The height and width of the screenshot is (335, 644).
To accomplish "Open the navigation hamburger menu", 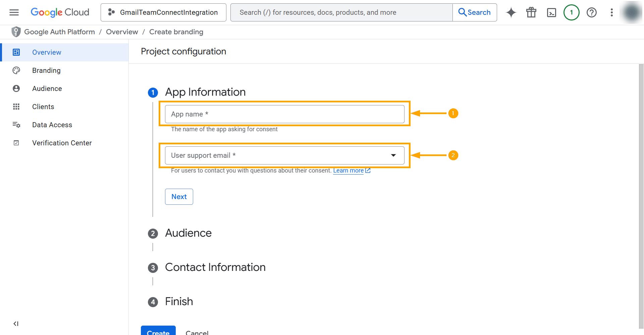I will point(14,12).
